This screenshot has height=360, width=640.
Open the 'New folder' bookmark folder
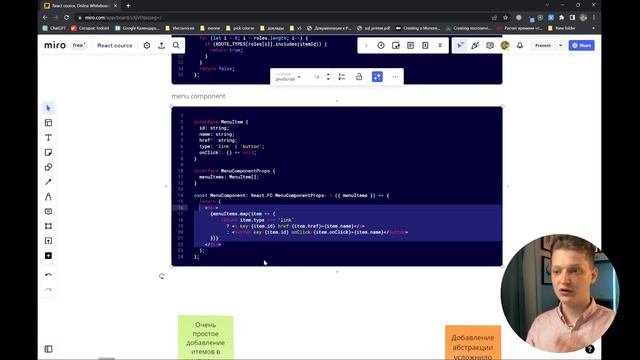click(562, 28)
